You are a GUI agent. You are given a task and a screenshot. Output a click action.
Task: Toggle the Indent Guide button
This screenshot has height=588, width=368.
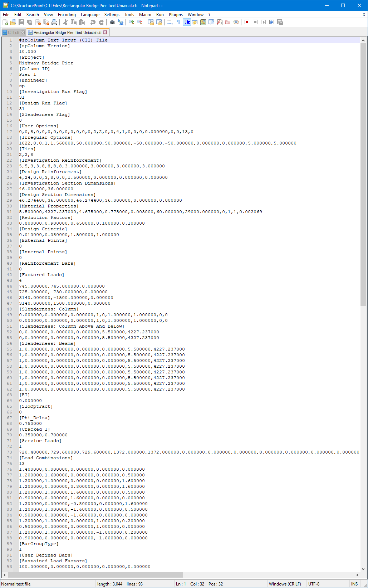[187, 22]
